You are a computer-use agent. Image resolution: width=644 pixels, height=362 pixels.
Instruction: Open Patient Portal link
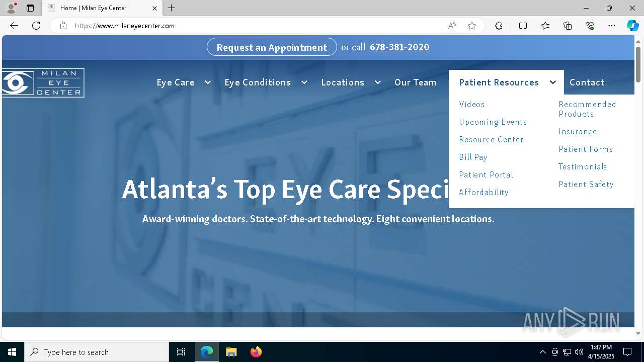(486, 174)
